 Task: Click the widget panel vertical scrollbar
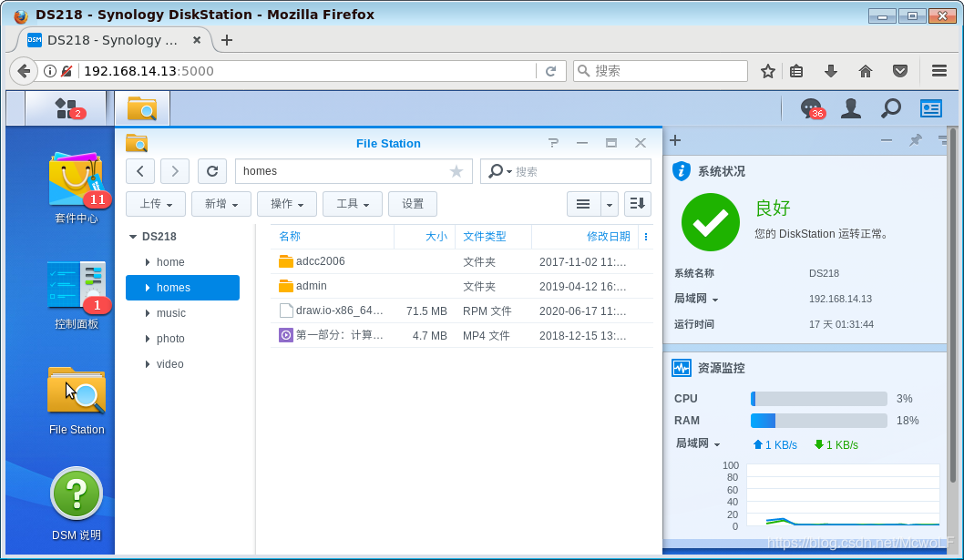click(953, 308)
